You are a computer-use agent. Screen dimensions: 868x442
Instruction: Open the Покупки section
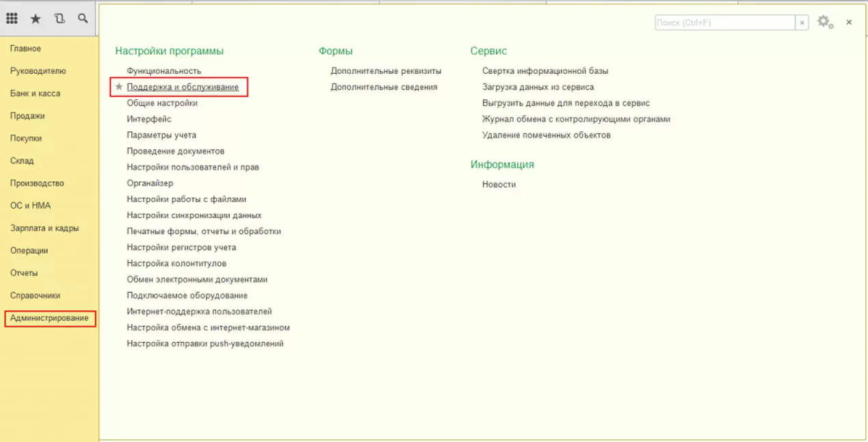26,138
